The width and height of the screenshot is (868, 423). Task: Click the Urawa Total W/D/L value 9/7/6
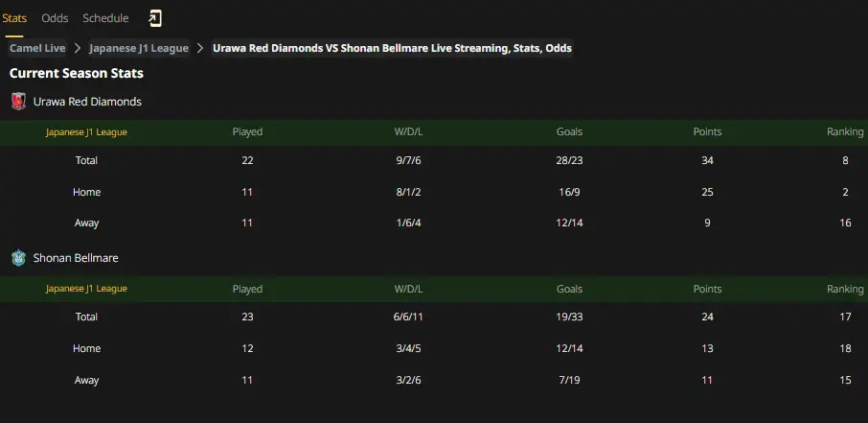pyautogui.click(x=408, y=161)
